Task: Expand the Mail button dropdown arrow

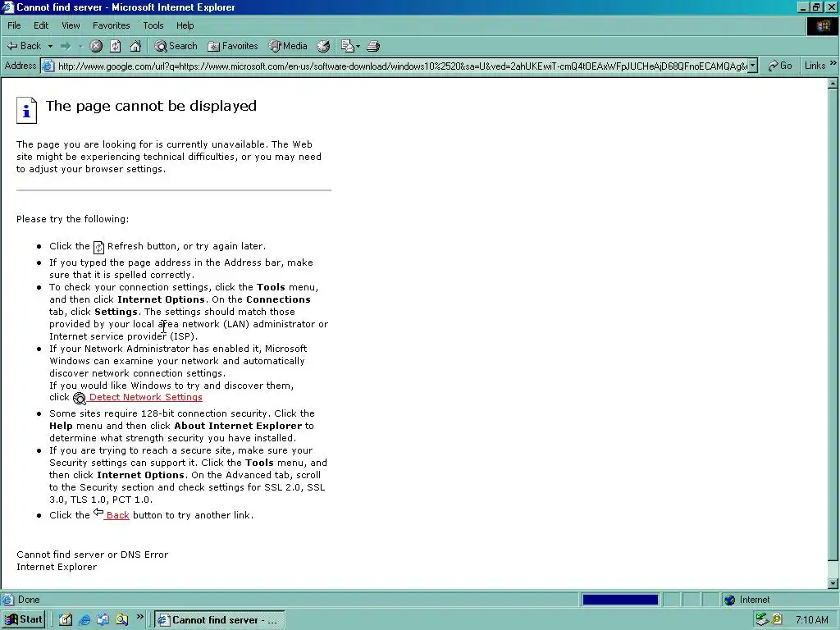Action: pos(358,46)
